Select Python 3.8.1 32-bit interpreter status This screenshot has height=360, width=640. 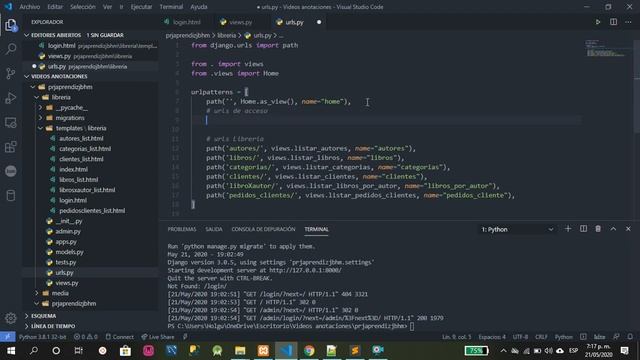(42, 337)
